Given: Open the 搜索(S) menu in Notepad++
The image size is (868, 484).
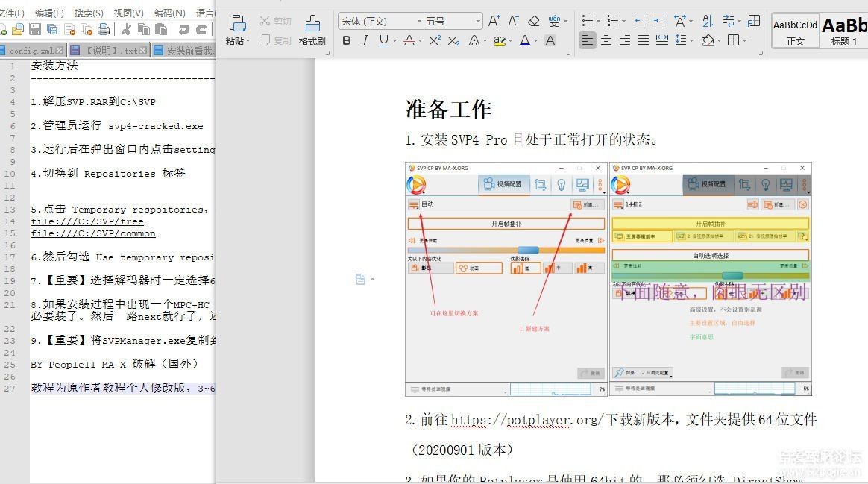Looking at the screenshot, I should 89,13.
